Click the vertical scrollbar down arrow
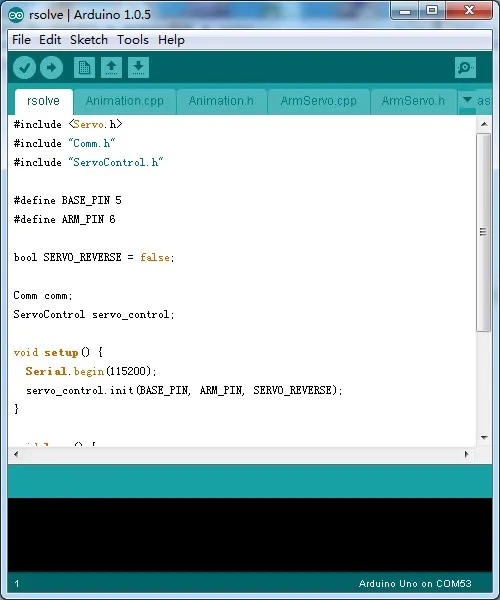 484,437
